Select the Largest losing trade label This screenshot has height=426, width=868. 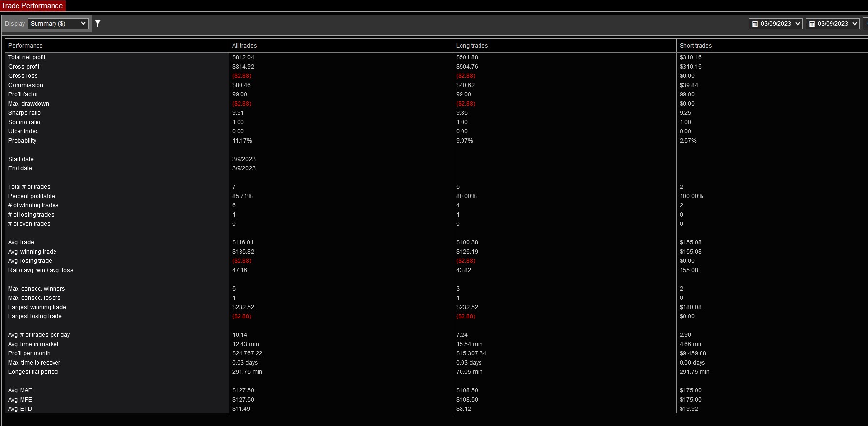click(x=35, y=316)
